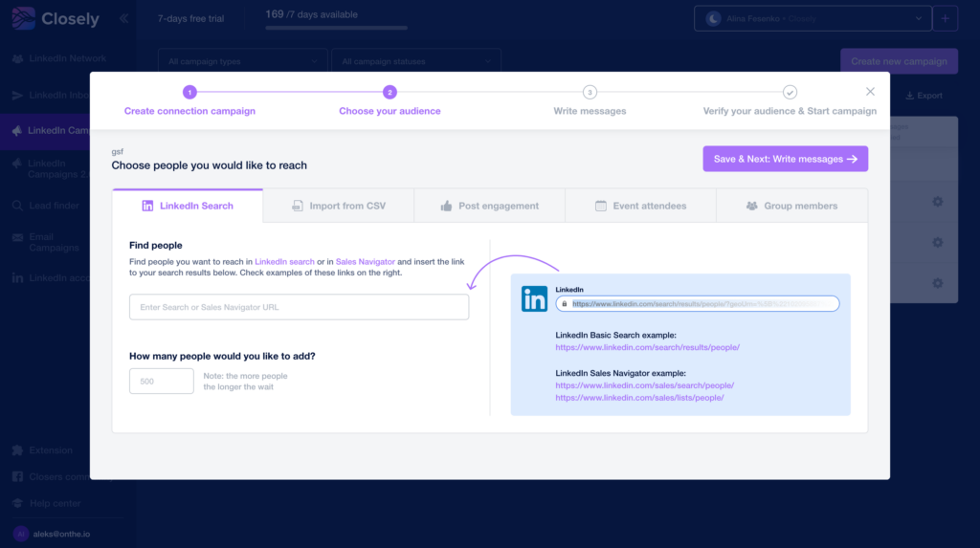Screen dimensions: 980x548
Task: Collapse sidebar with double chevron icon
Action: pyautogui.click(x=123, y=18)
